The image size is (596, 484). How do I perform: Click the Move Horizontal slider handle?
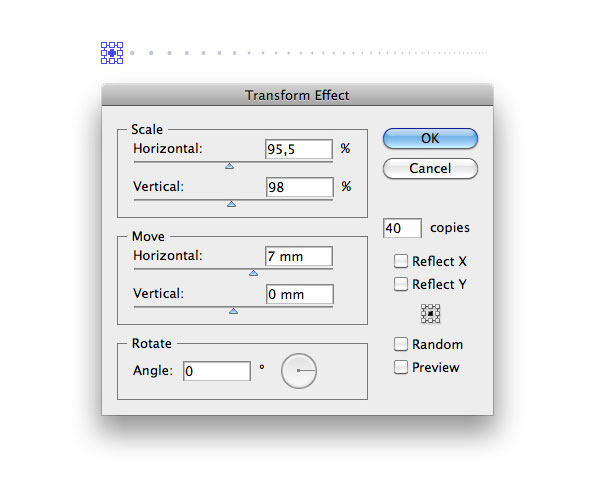point(254,273)
